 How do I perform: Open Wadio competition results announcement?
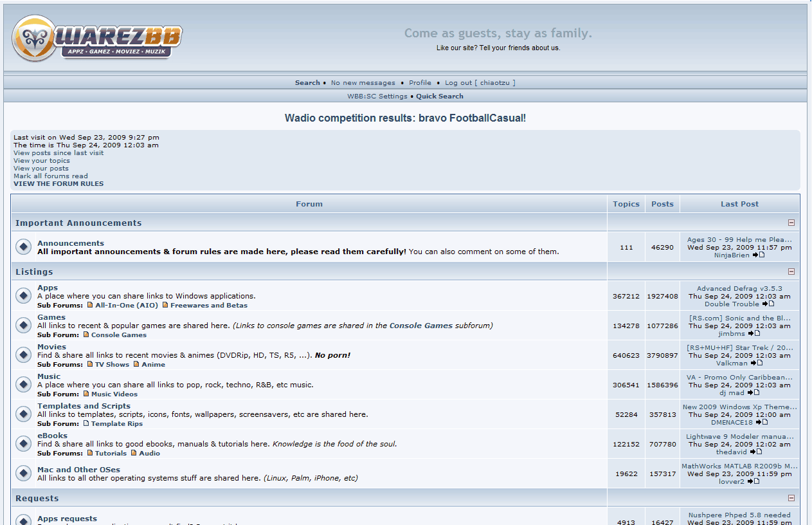tap(405, 118)
